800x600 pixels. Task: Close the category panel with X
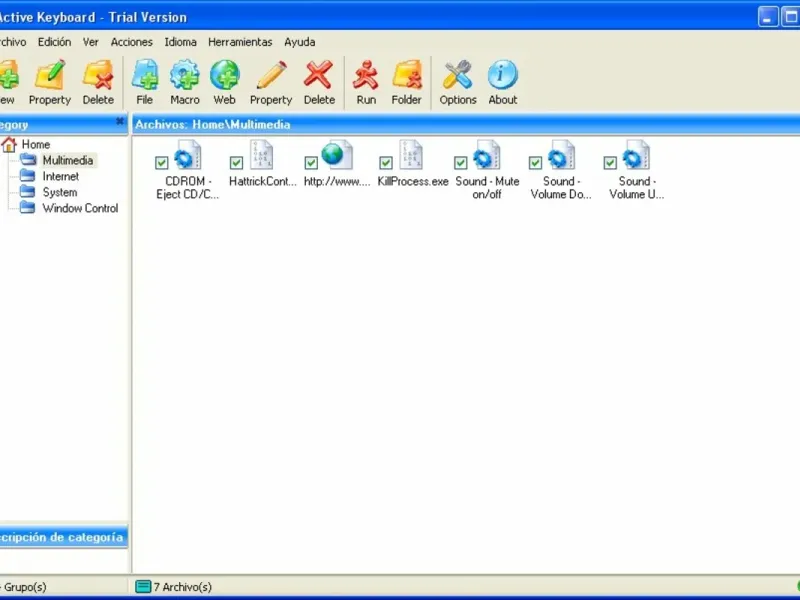[x=120, y=121]
